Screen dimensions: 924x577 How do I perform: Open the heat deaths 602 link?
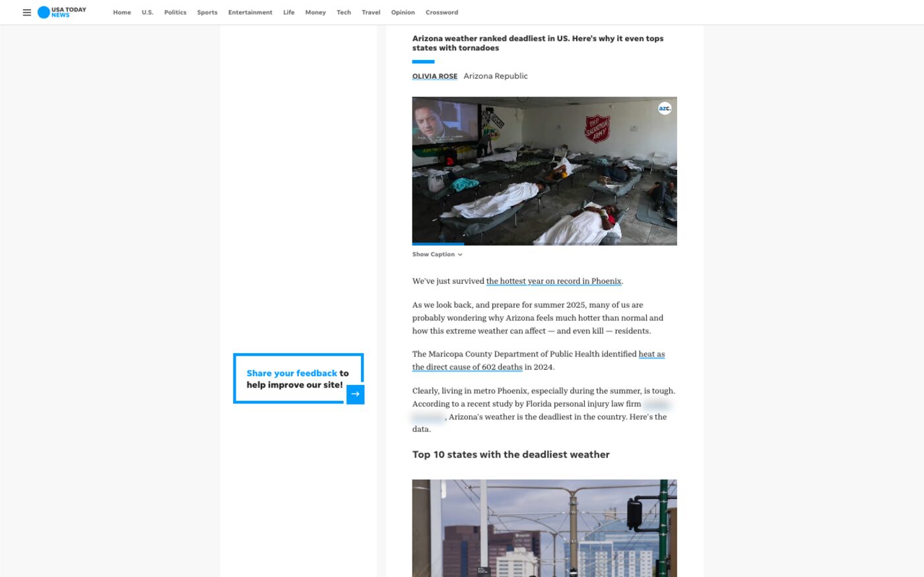[x=539, y=360]
